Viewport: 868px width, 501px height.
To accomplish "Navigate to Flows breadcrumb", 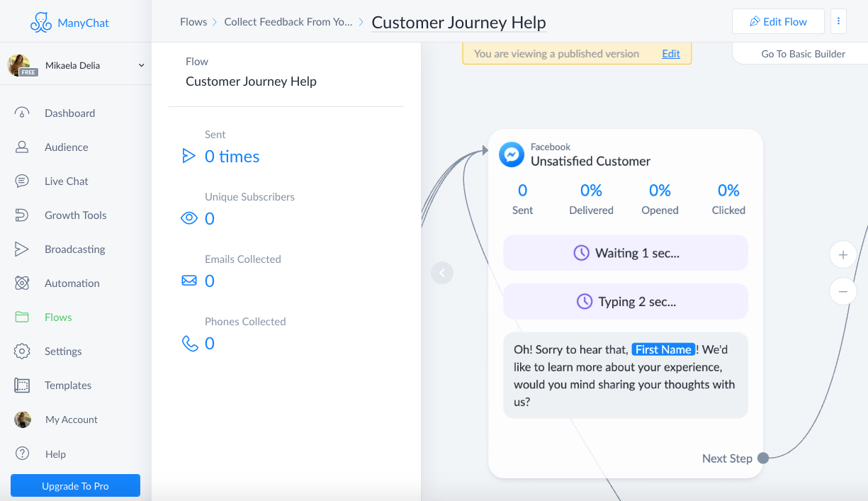I will [193, 21].
